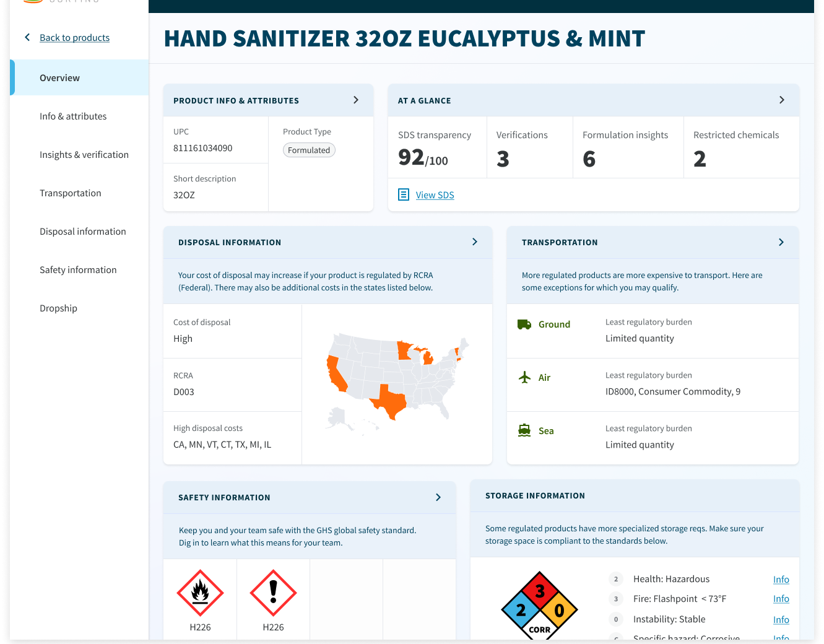
Task: Click the Restricted chemicals count 2
Action: 700,159
